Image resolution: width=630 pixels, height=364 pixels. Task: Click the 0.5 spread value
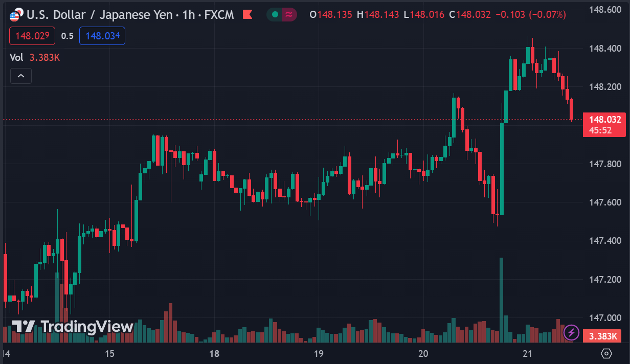67,36
